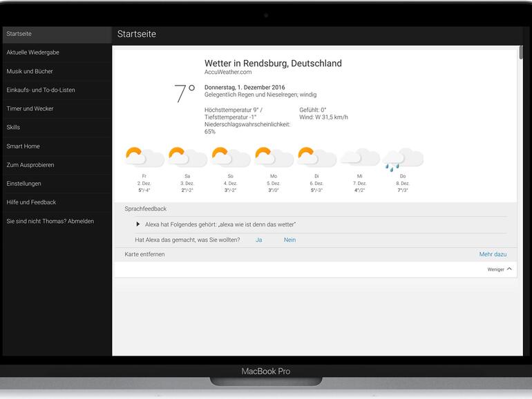
Task: Open Smart Home in the sidebar
Action: (57, 146)
